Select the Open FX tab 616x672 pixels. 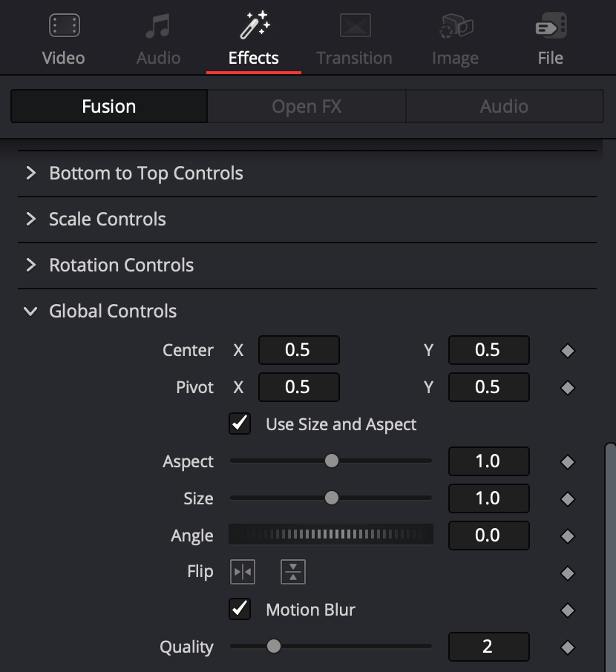307,106
